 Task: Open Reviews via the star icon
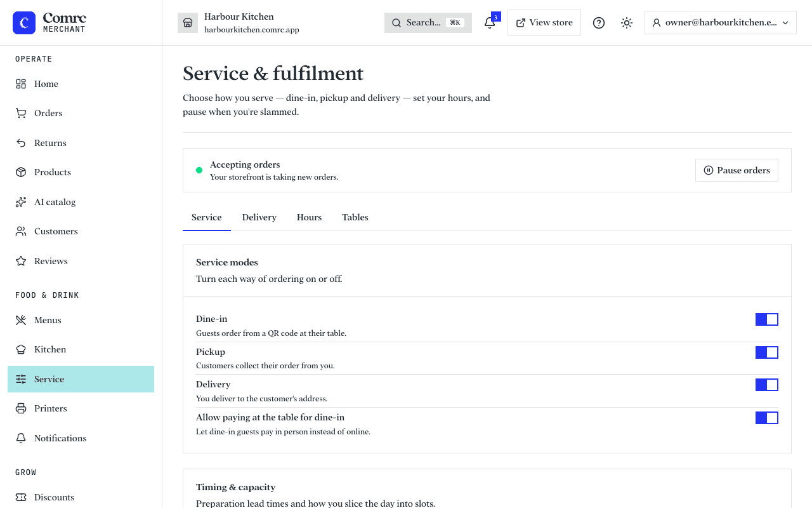[21, 261]
